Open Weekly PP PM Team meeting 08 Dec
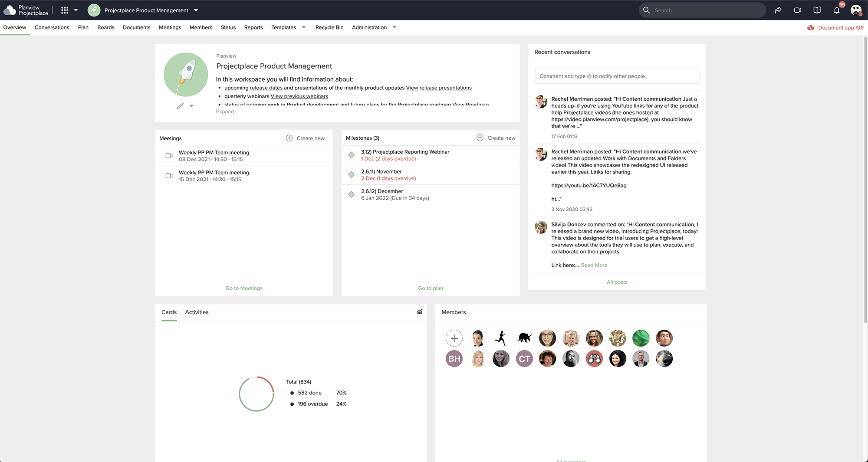The image size is (868, 462). coord(244,156)
